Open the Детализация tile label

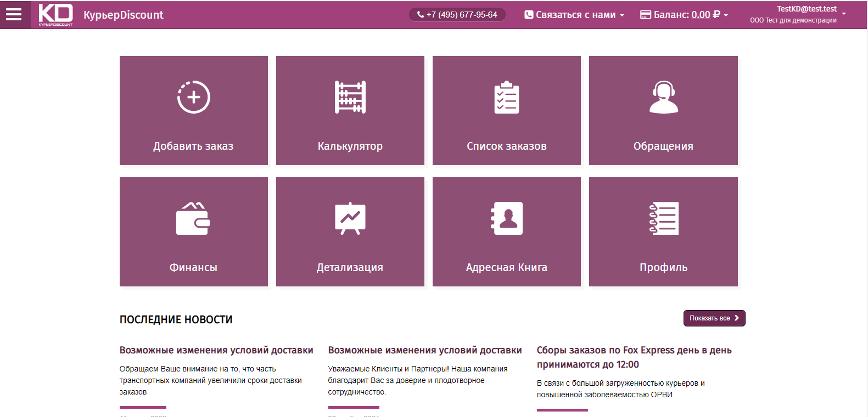tap(350, 268)
